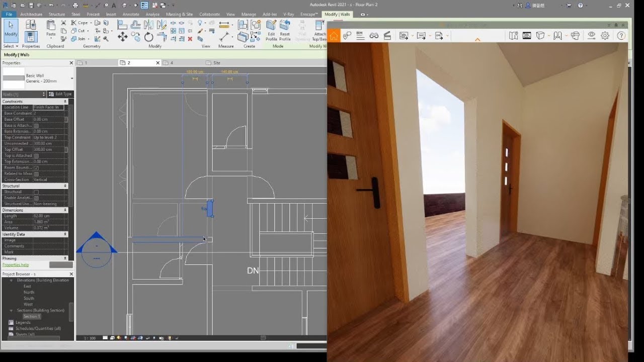
Task: Activate the Move tool in Modify panel
Action: [122, 37]
